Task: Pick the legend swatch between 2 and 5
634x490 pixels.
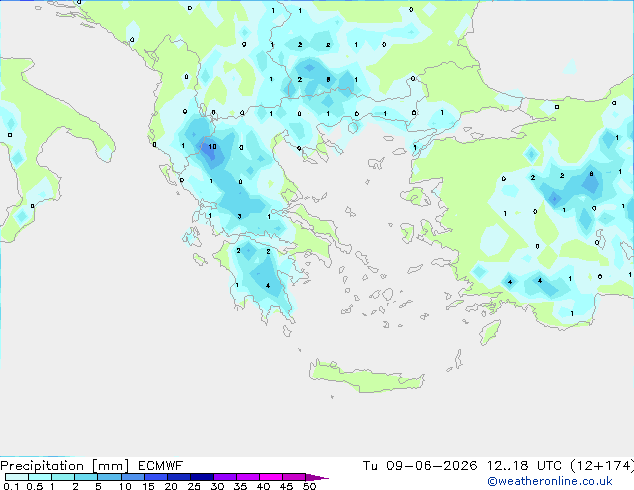Action: pyautogui.click(x=86, y=477)
